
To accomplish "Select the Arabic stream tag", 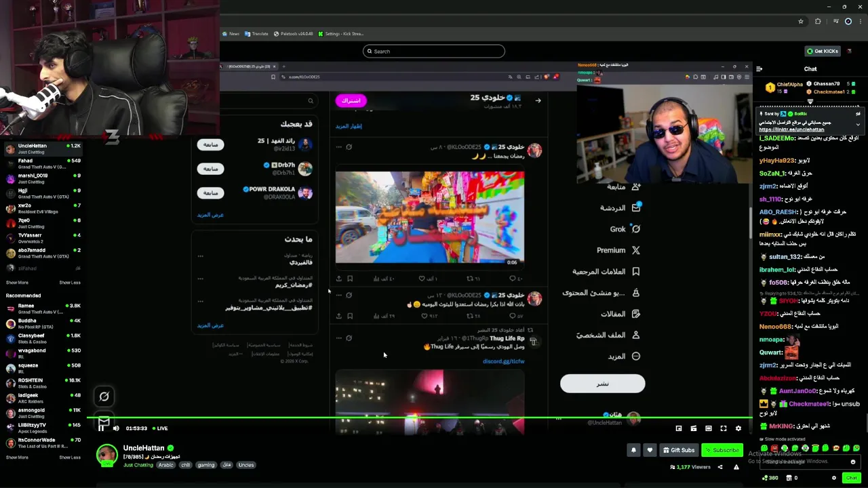I will click(166, 465).
